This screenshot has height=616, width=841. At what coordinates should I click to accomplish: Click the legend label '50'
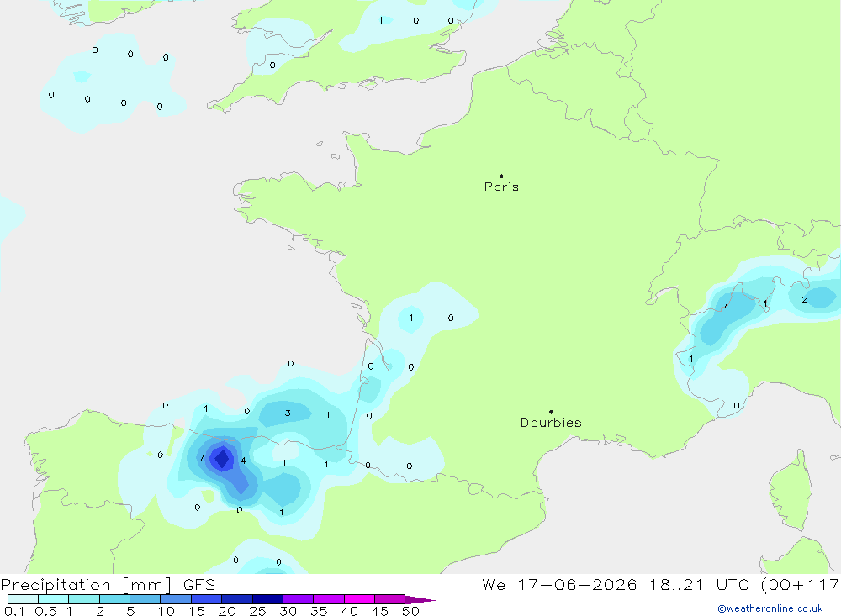[x=410, y=611]
